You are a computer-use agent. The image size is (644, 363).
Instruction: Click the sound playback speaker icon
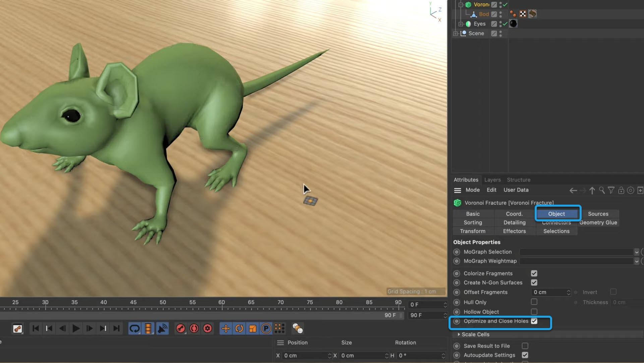[x=162, y=328]
